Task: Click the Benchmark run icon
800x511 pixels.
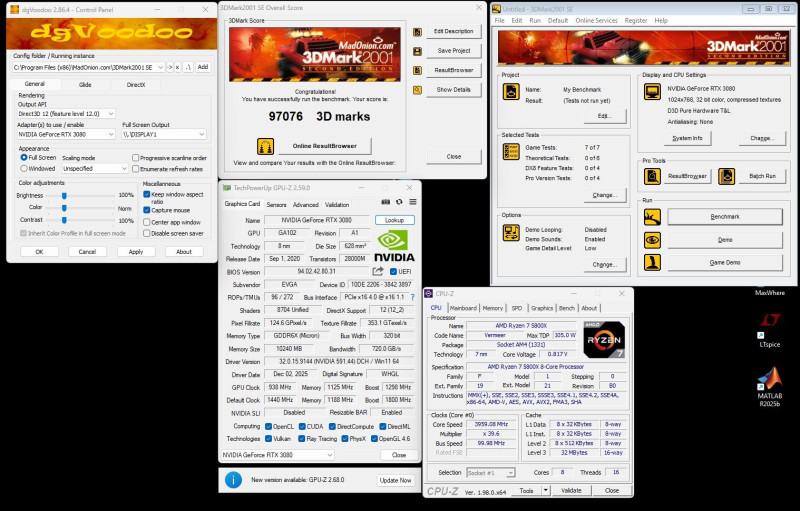Action: click(x=652, y=217)
